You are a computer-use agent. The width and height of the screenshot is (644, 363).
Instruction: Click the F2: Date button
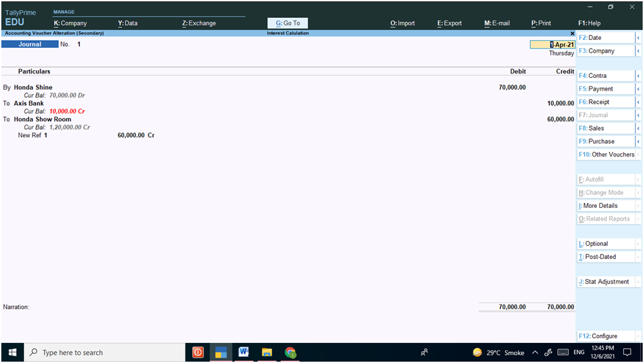(606, 38)
